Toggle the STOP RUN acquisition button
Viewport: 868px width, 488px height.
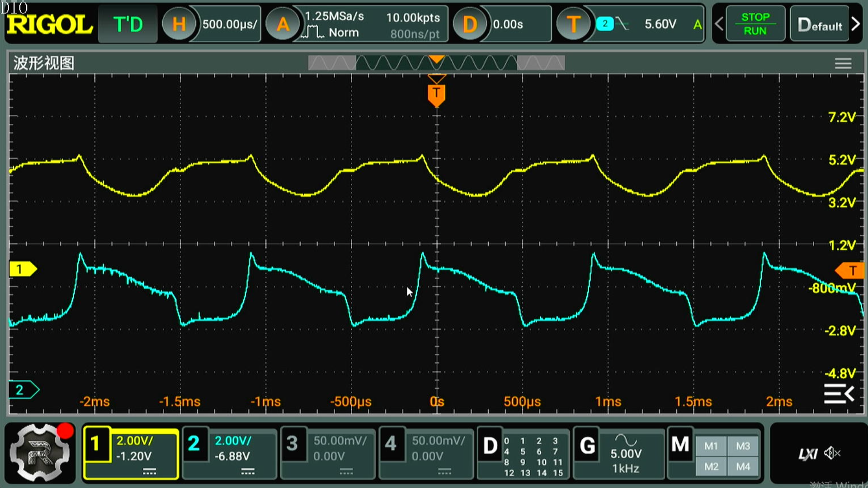[755, 24]
